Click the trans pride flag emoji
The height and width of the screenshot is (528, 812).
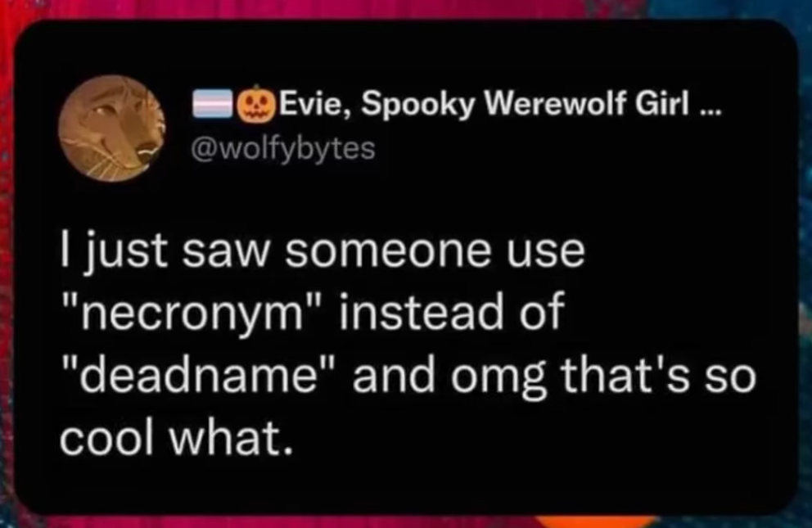213,105
